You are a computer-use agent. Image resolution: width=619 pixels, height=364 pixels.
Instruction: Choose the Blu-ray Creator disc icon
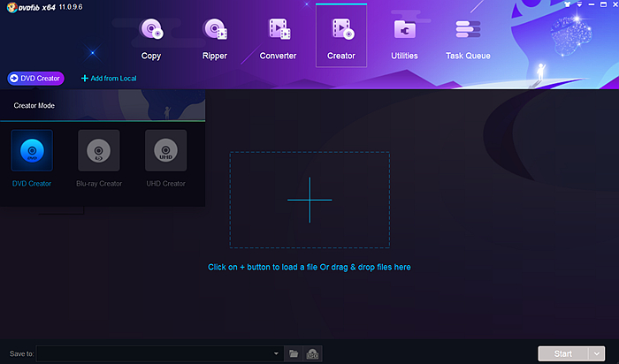click(x=99, y=151)
